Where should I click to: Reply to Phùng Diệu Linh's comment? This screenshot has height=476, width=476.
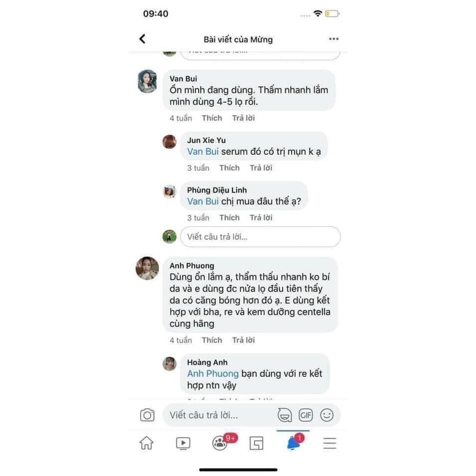[x=261, y=218]
